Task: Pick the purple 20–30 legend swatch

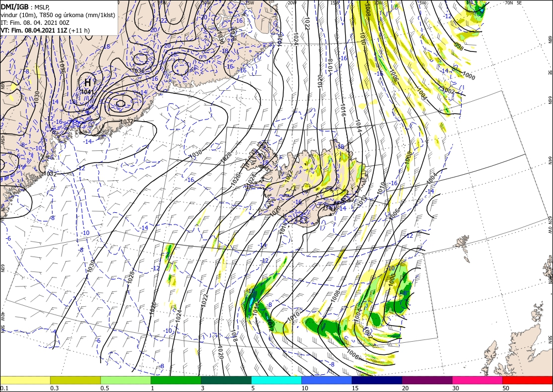Action: pyautogui.click(x=427, y=380)
